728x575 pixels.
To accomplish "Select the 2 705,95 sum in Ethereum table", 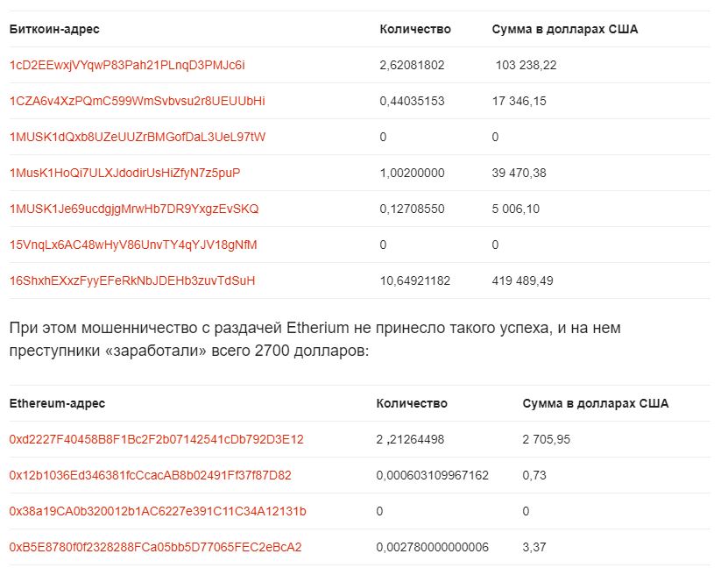I will click(546, 439).
